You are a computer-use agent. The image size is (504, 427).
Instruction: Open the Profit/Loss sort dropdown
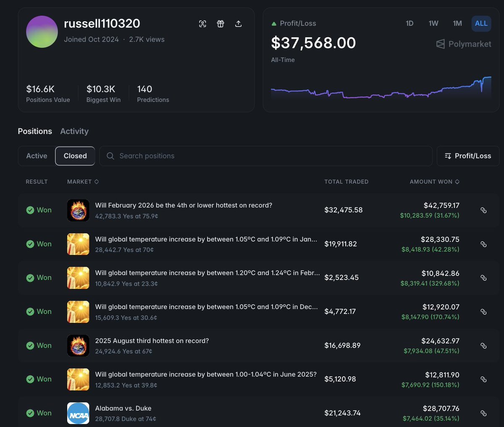(x=468, y=156)
